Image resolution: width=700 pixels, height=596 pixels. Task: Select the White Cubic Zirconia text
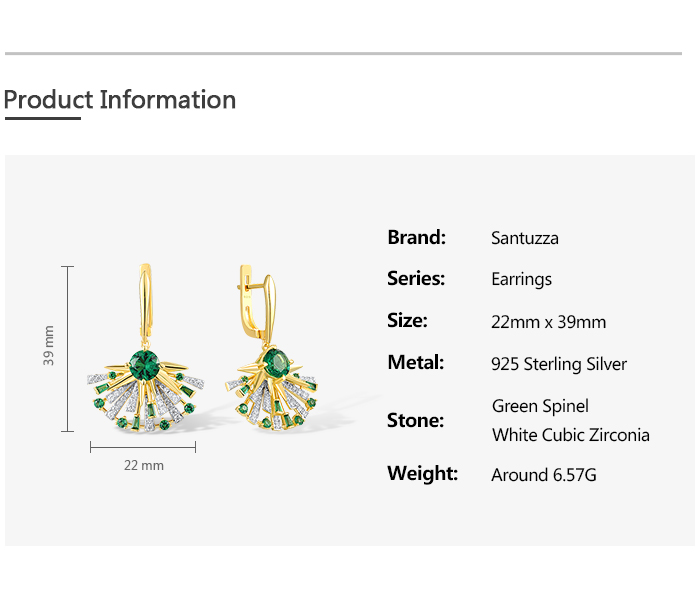pos(570,435)
